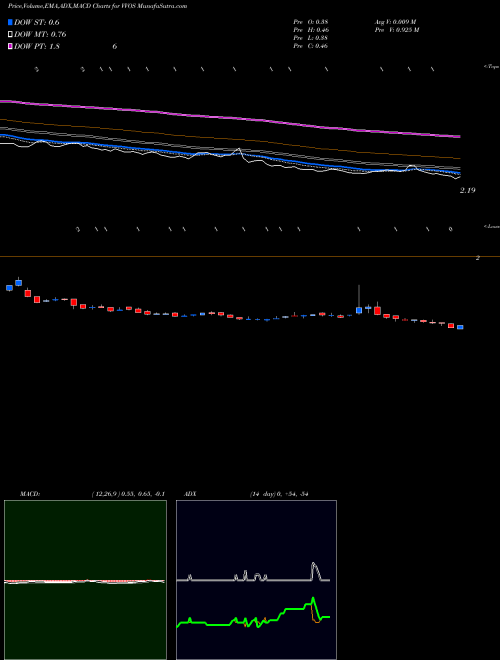
Task: Click the 'Pre L: 0.38' value
Action: coord(311,38)
